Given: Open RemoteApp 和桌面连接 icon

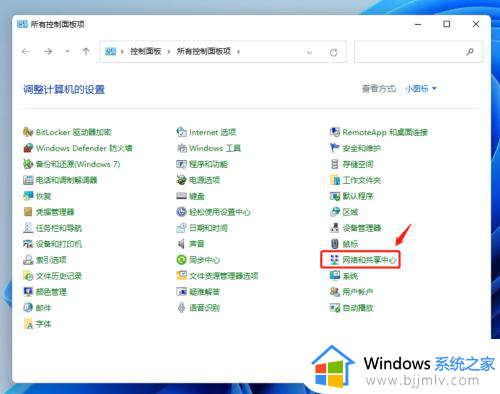Looking at the screenshot, I should 335,132.
